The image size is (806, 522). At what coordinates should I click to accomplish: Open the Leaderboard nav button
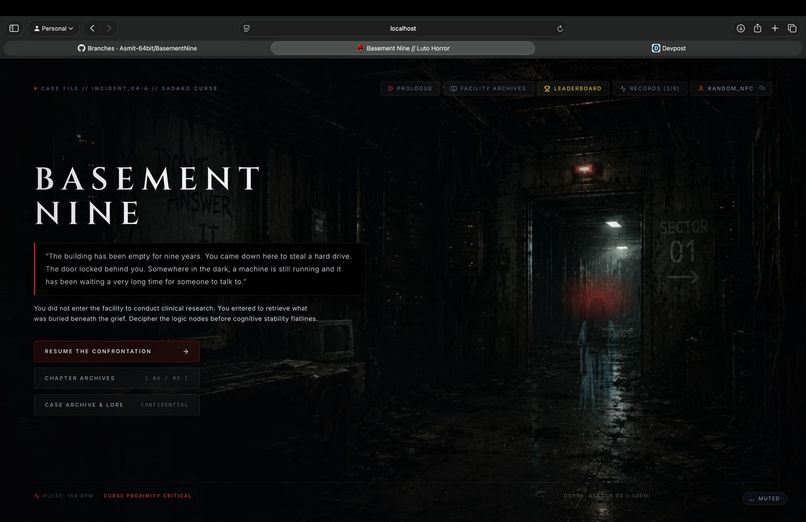coord(573,88)
